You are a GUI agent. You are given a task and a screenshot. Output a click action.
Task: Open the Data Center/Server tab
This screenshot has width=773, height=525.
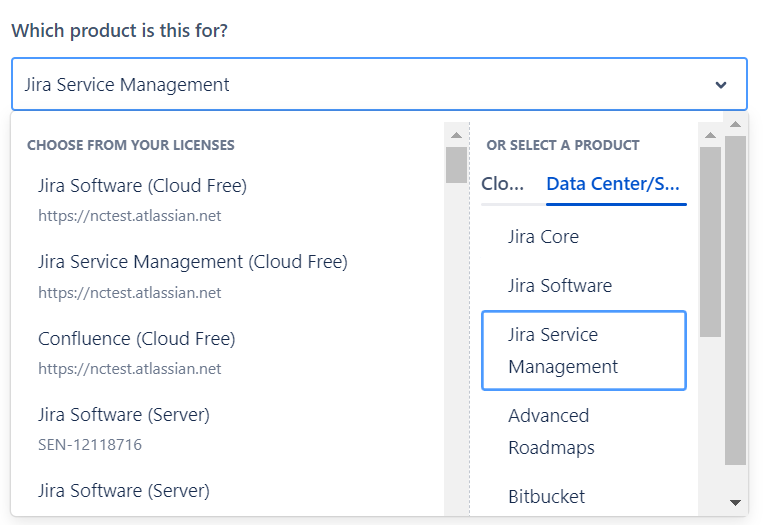tap(613, 184)
